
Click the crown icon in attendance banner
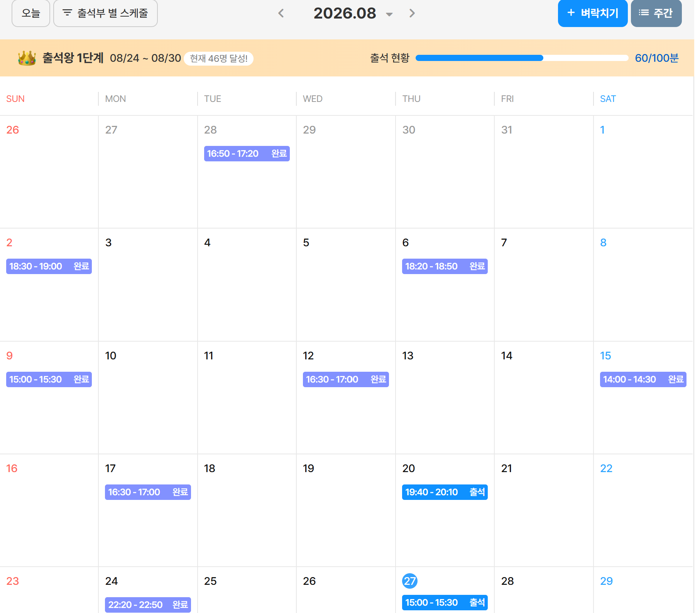[x=27, y=58]
